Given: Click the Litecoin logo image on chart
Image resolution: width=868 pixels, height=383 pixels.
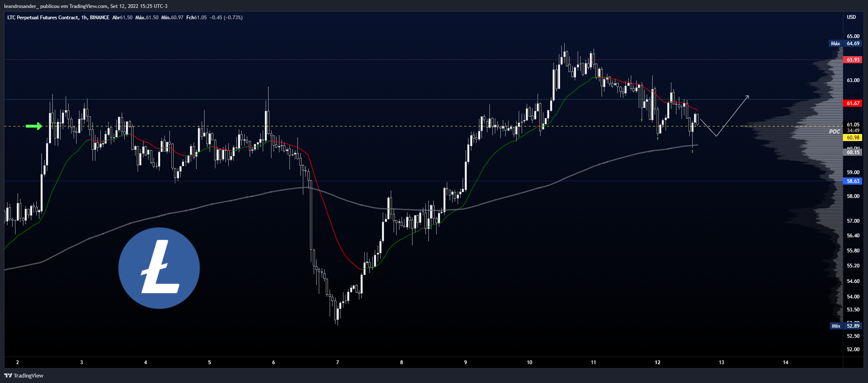Looking at the screenshot, I should 159,268.
